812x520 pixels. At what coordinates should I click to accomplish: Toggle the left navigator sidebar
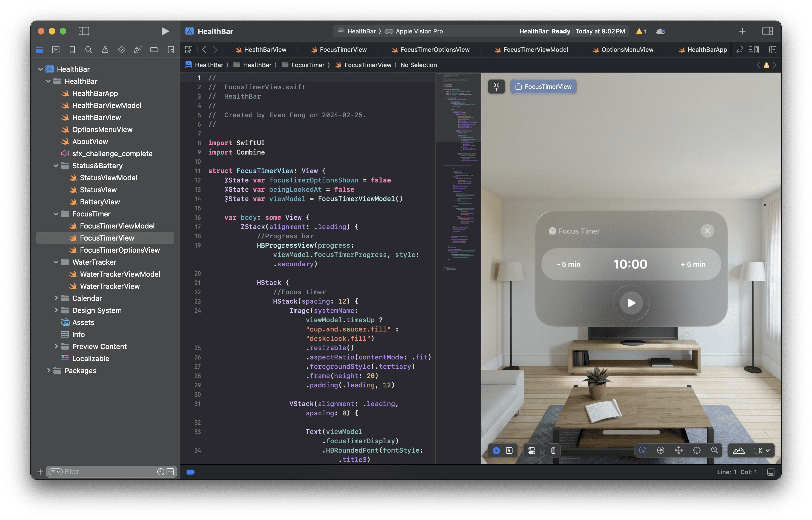84,32
